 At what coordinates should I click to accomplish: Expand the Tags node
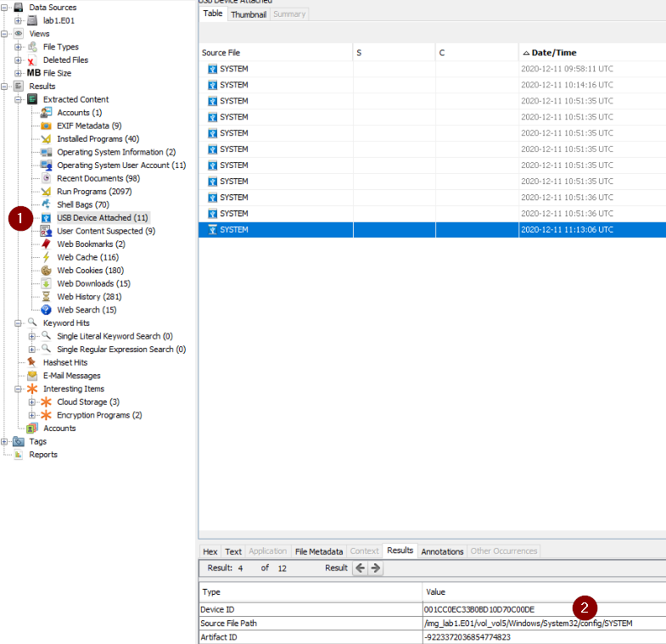coord(5,441)
